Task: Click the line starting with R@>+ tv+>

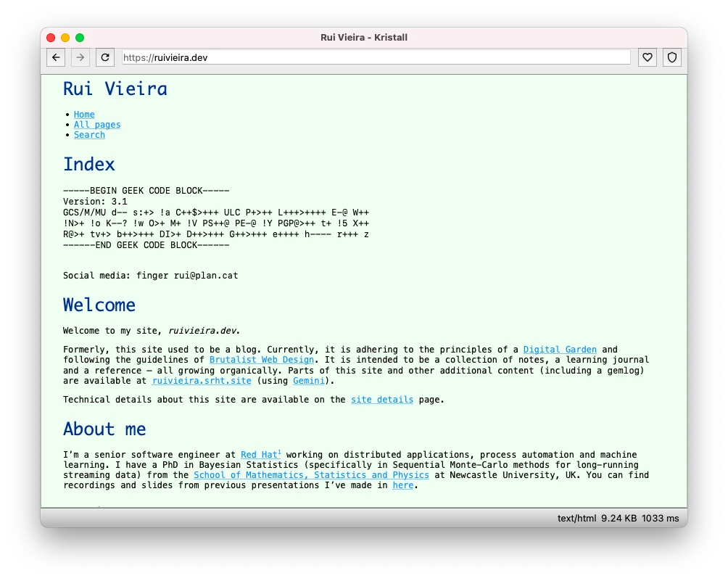Action: [x=216, y=234]
